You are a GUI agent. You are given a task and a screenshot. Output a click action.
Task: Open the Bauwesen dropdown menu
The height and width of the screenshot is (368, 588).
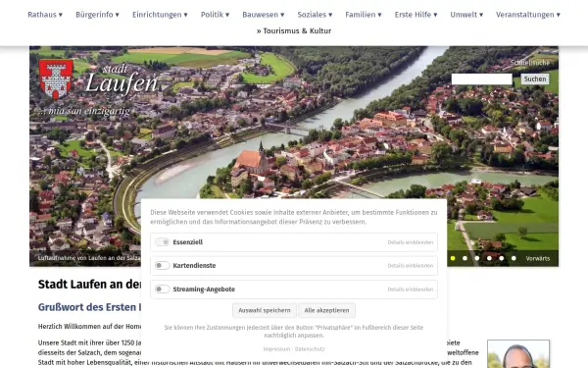coord(264,15)
